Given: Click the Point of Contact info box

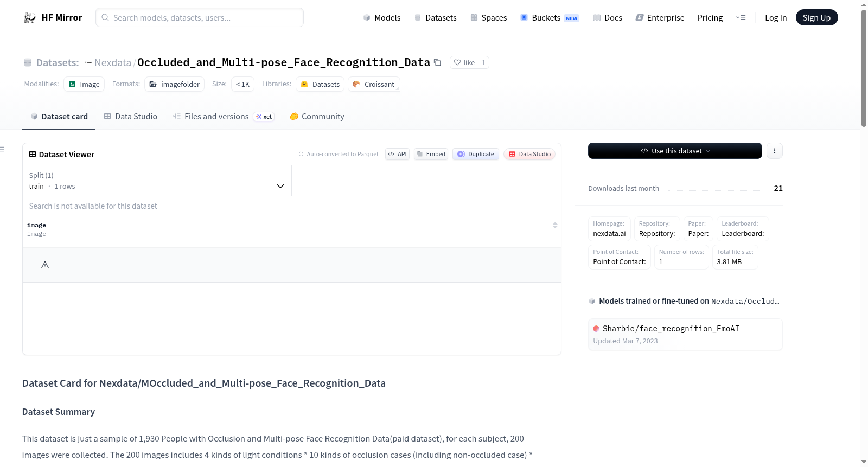Looking at the screenshot, I should pos(620,257).
